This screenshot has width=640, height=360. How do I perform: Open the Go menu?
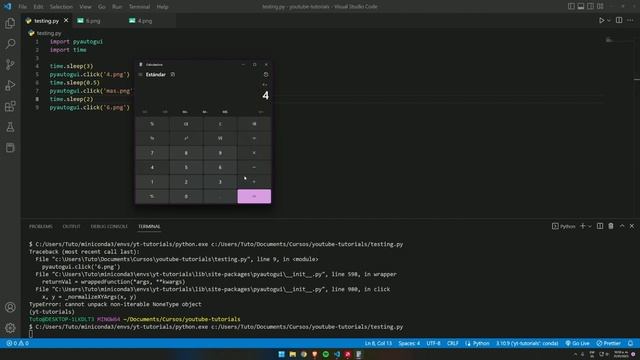pyautogui.click(x=102, y=7)
